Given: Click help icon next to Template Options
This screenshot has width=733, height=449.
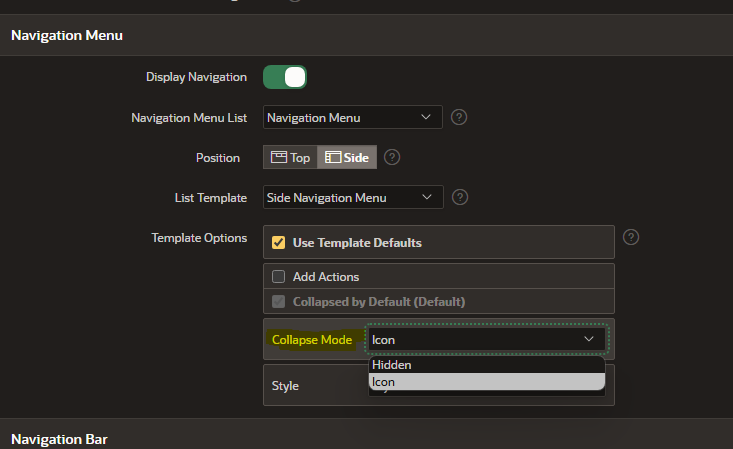Looking at the screenshot, I should pos(631,237).
